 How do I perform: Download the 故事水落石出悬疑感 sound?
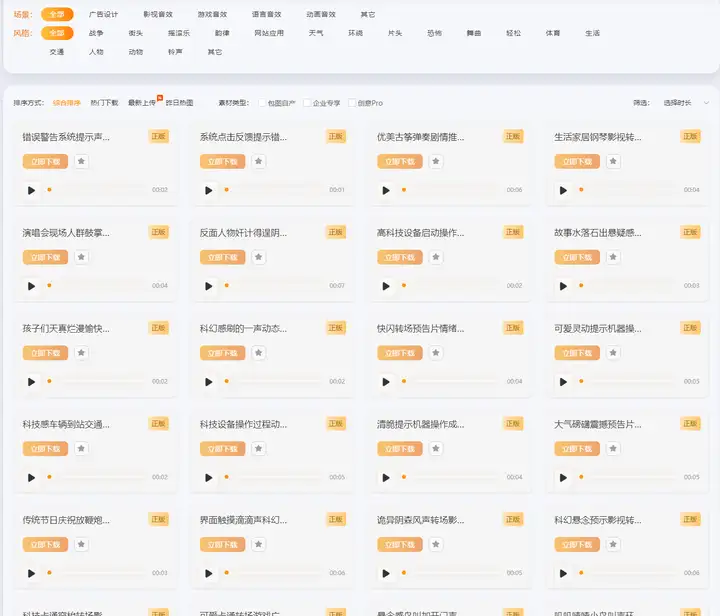pyautogui.click(x=577, y=258)
